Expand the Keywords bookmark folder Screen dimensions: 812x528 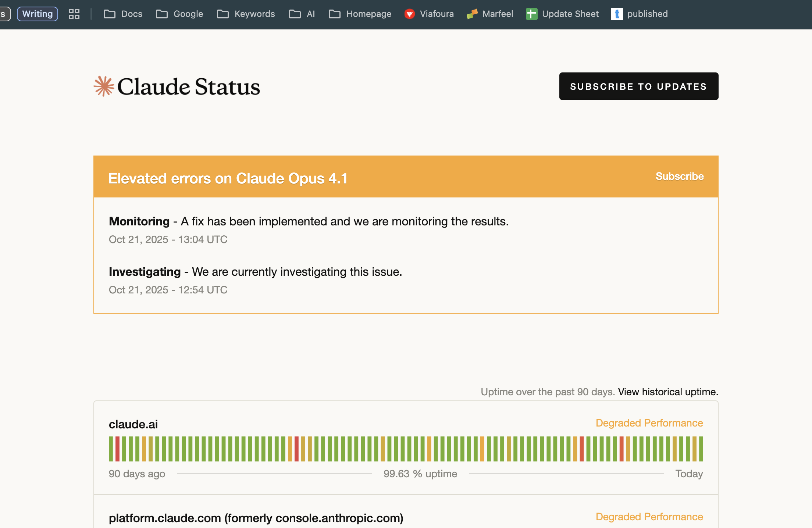click(246, 14)
